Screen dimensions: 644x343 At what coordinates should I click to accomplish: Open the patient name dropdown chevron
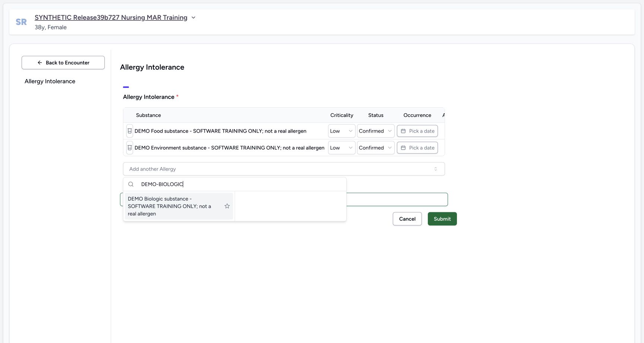tap(193, 18)
